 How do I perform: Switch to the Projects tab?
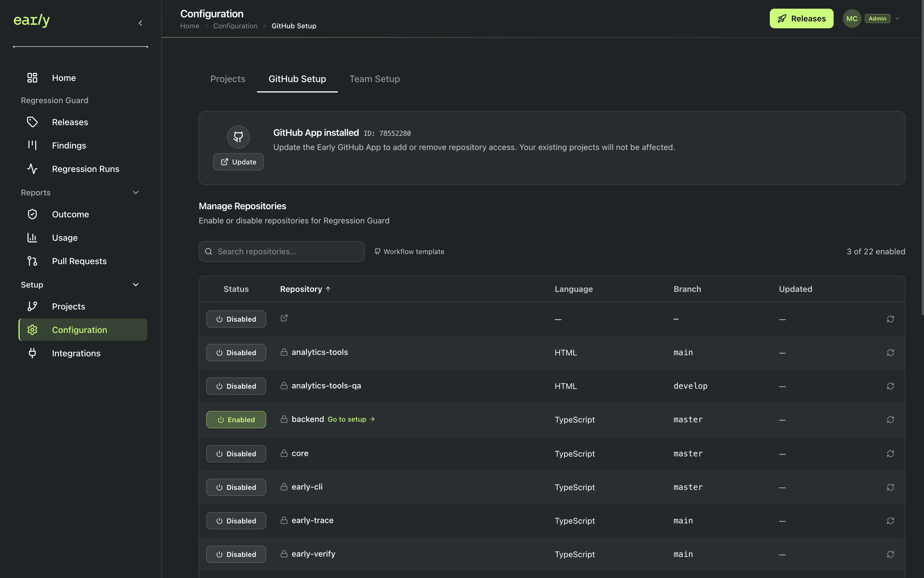pos(228,79)
